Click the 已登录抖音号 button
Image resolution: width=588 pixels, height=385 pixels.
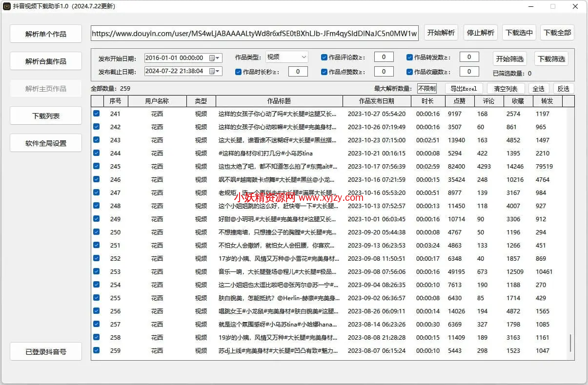tap(46, 351)
